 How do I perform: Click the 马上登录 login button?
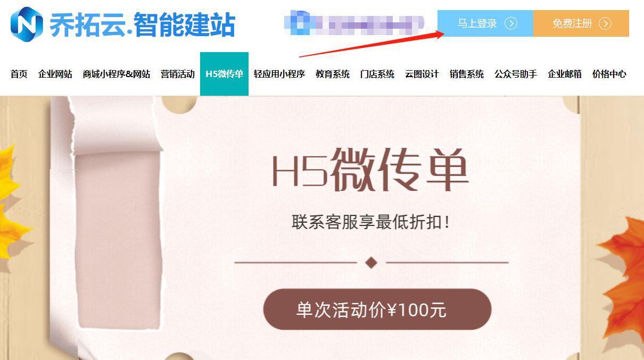(485, 23)
